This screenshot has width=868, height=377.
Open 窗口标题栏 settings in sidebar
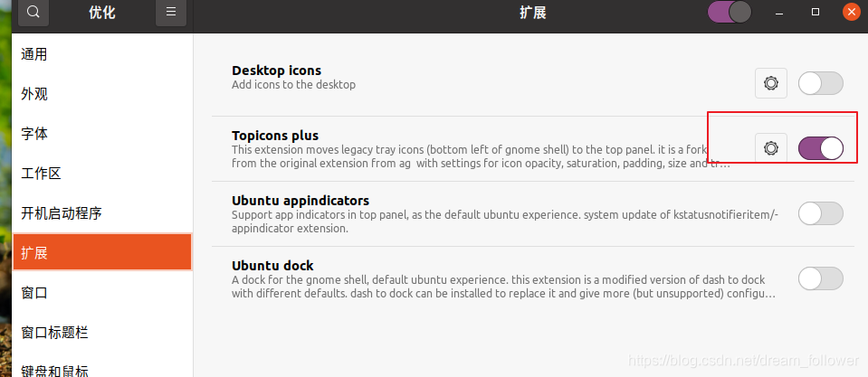[x=102, y=332]
